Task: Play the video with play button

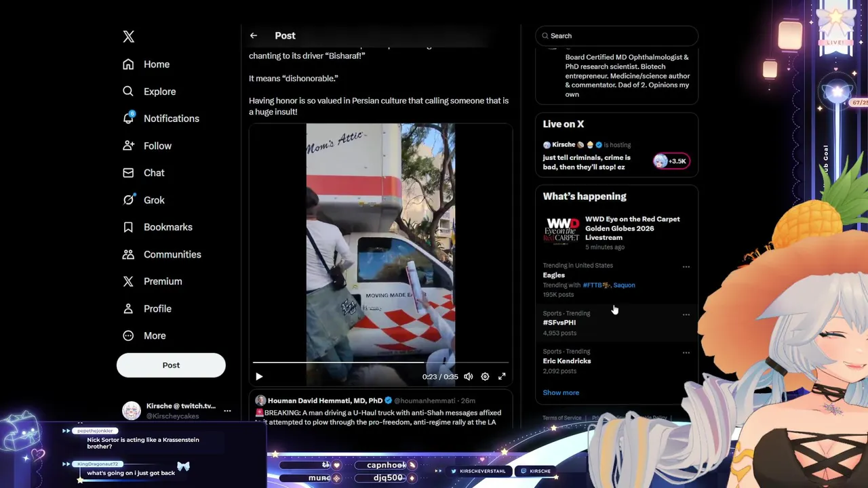Action: (259, 377)
